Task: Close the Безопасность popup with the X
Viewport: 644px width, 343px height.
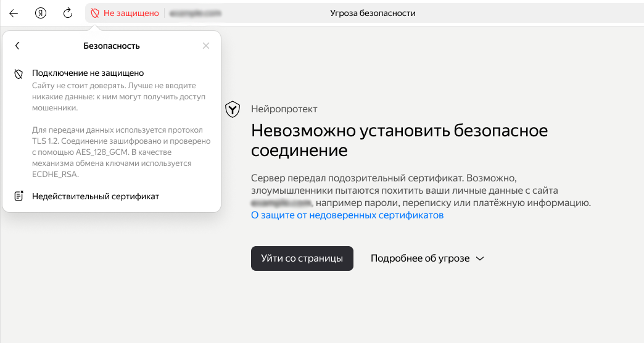Action: tap(206, 46)
